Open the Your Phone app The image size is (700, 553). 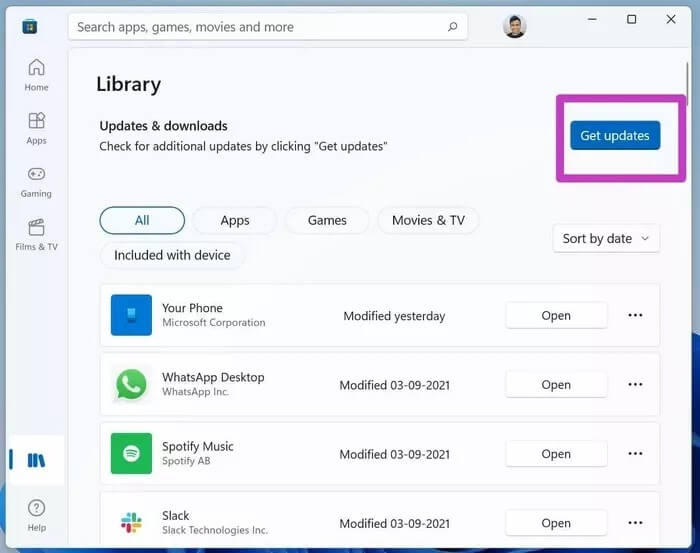(x=556, y=315)
